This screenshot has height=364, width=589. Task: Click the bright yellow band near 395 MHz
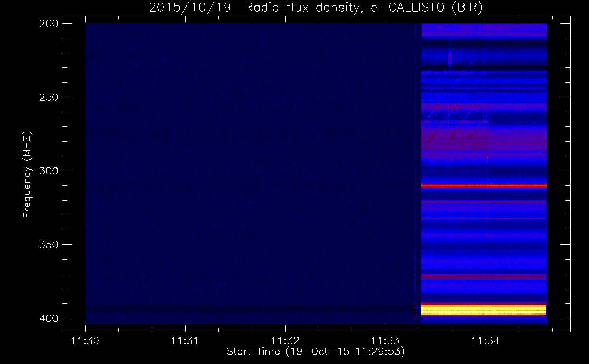(484, 310)
